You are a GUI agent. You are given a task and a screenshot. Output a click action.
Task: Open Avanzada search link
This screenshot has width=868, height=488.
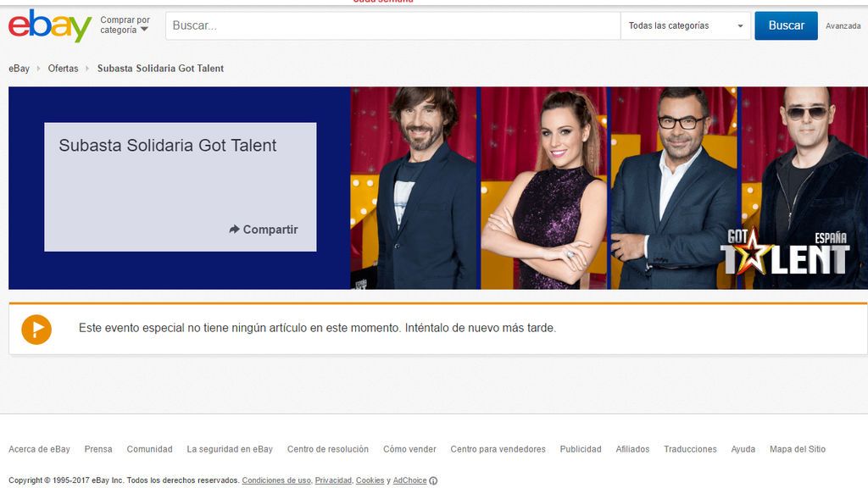point(843,26)
